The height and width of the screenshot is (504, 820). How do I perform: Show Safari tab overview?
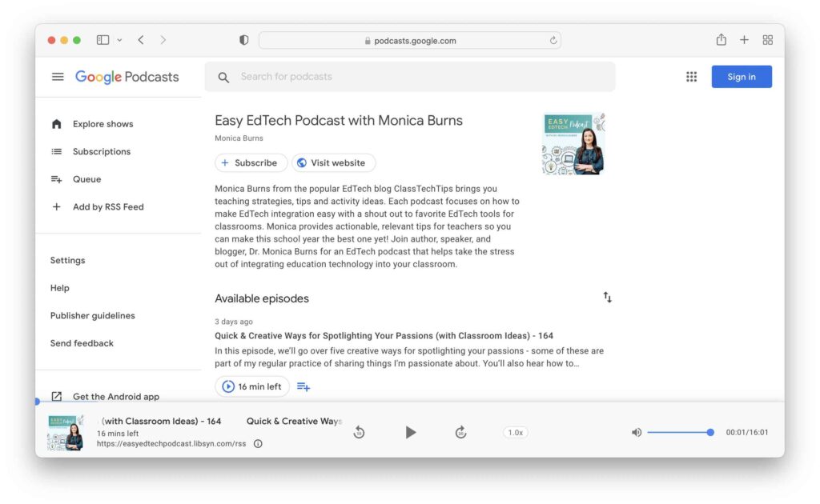pos(768,40)
